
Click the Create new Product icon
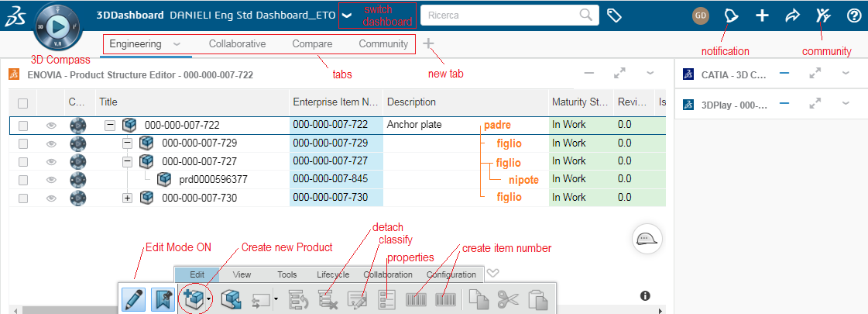point(190,300)
